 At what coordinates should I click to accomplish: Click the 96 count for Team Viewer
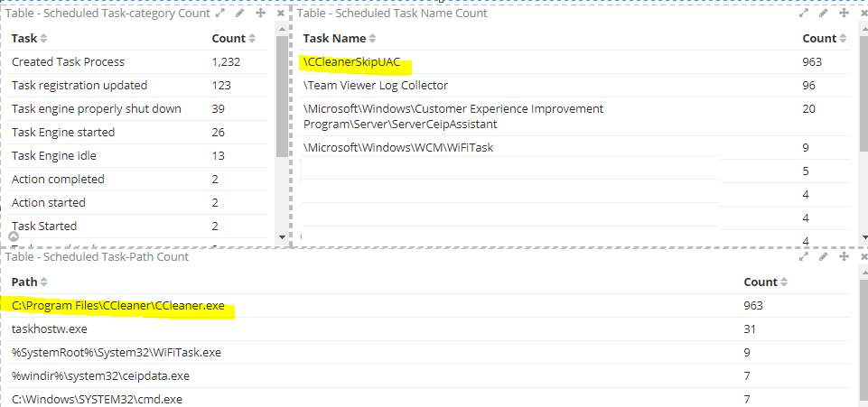point(808,86)
